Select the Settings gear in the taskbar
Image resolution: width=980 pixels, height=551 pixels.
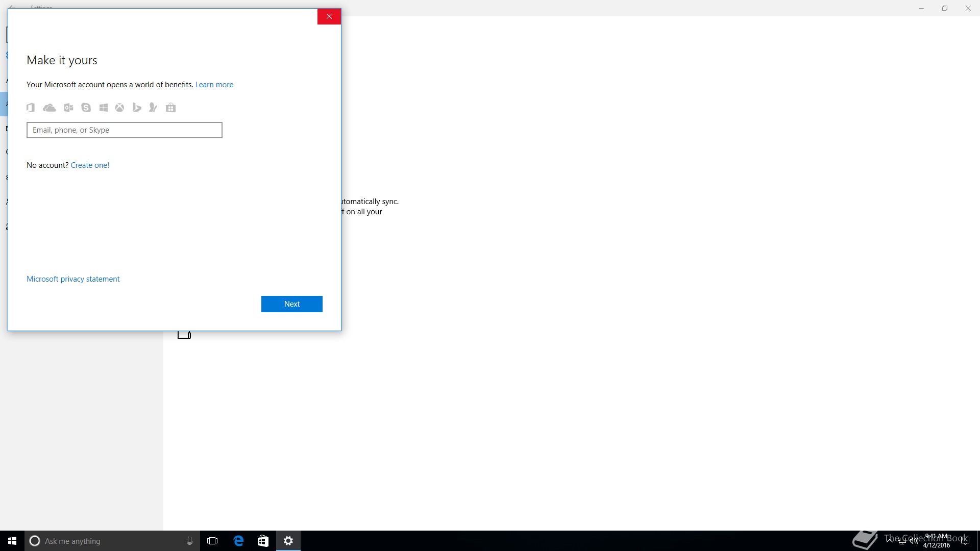tap(288, 541)
